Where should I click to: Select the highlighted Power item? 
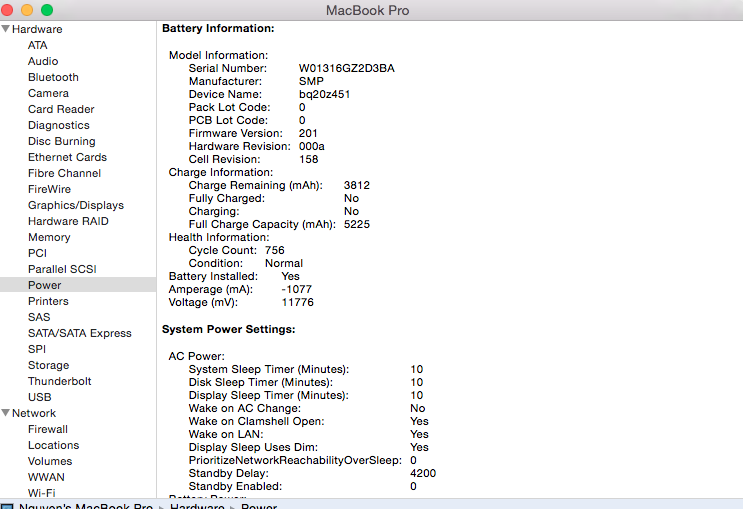coord(44,285)
